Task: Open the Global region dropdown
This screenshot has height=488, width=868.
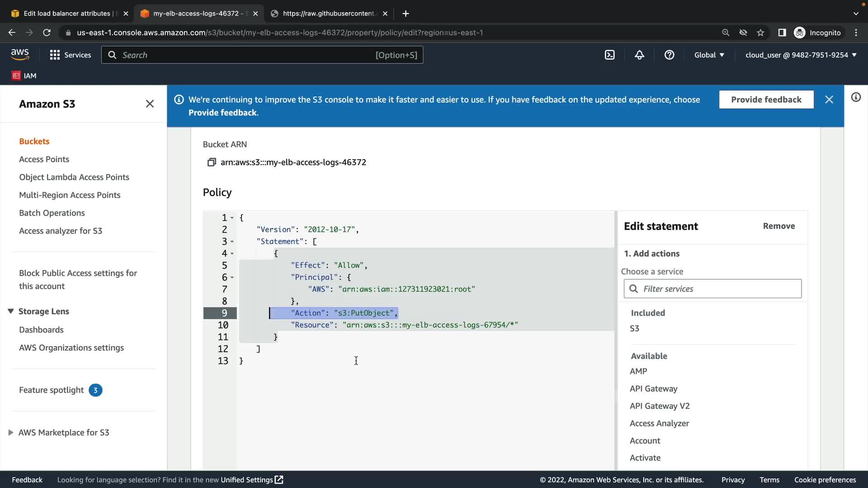Action: point(709,55)
